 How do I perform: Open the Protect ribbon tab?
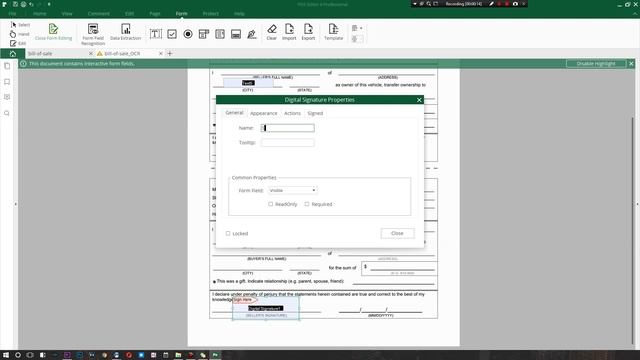pos(211,13)
